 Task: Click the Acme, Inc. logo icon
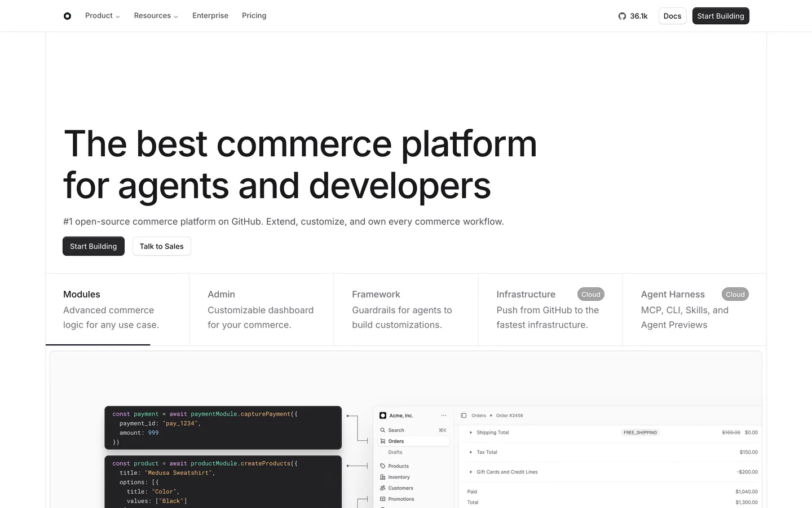pos(383,415)
